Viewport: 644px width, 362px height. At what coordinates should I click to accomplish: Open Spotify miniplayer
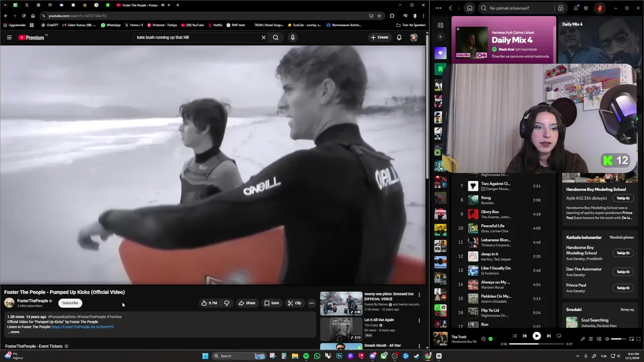pos(631,339)
